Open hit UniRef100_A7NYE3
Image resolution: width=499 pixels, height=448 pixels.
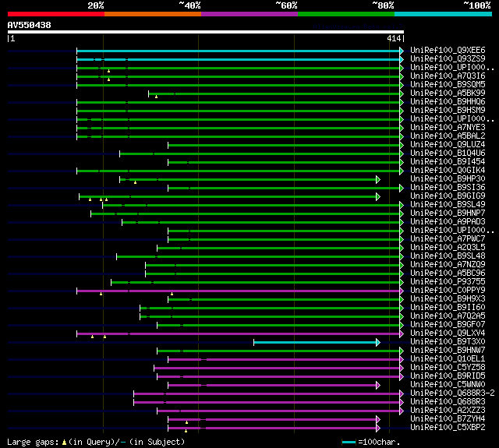(x=448, y=128)
